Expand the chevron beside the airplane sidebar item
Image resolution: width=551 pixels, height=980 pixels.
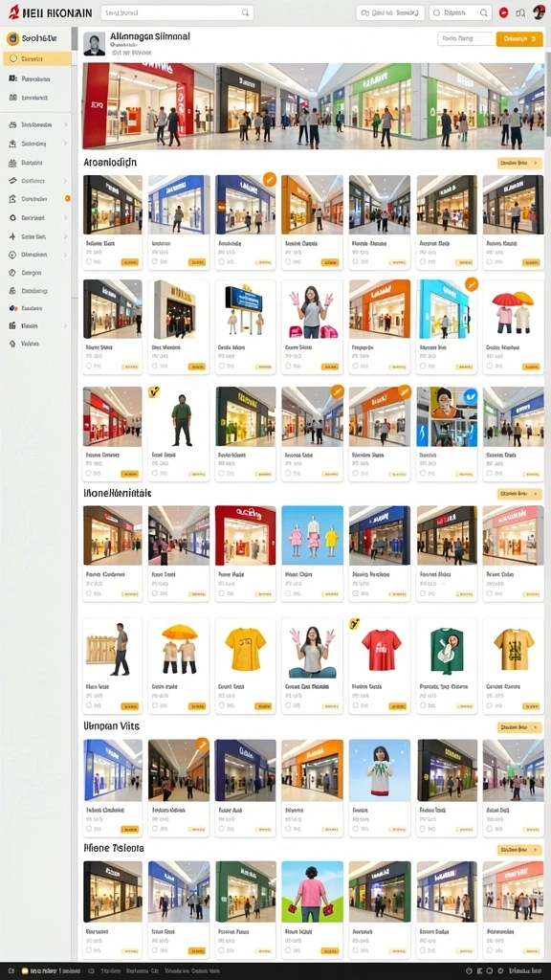coord(65,237)
